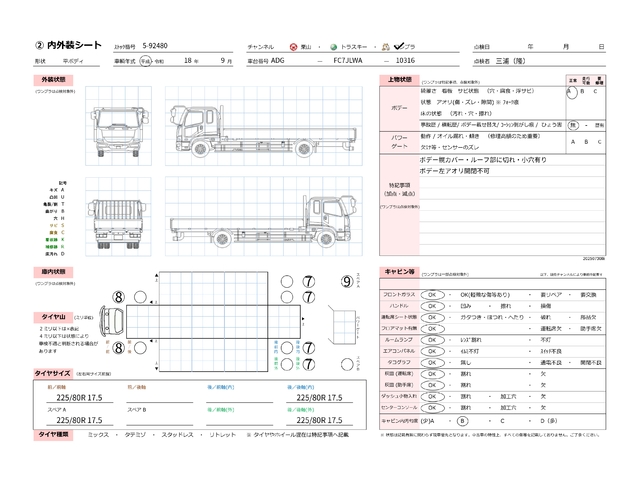Select the circled B cabin dirt rating
The image size is (640, 480).
[462, 421]
